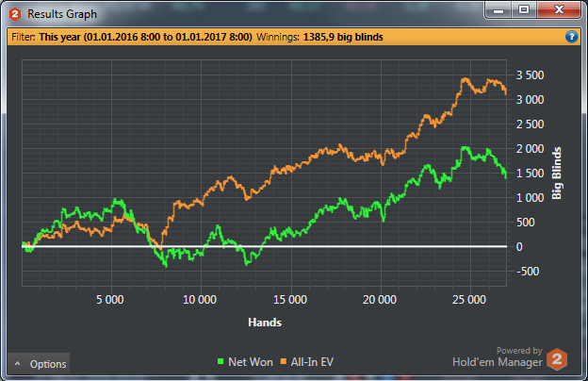
Task: Click the '2 500' y-axis label
Action: 530,124
